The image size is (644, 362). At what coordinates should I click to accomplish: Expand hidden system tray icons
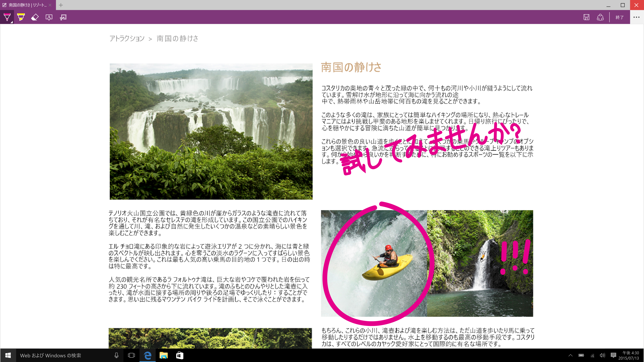click(570, 355)
